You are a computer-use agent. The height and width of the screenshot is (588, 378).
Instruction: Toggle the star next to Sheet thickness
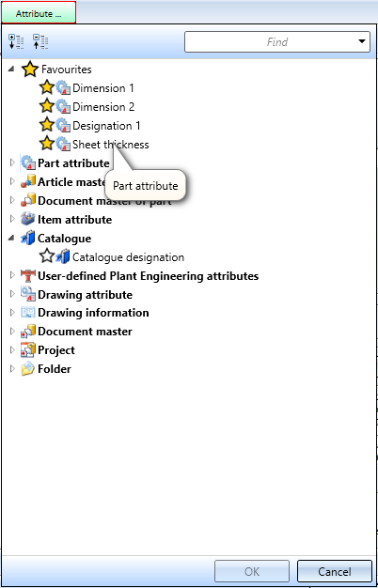pyautogui.click(x=47, y=144)
